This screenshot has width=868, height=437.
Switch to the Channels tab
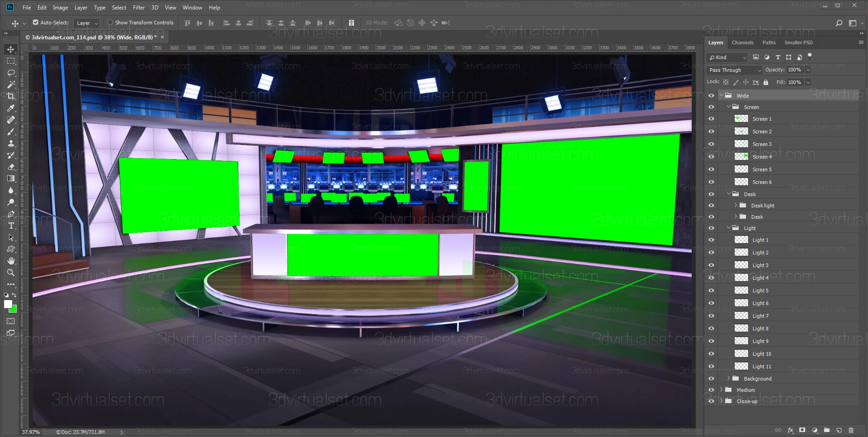point(742,42)
